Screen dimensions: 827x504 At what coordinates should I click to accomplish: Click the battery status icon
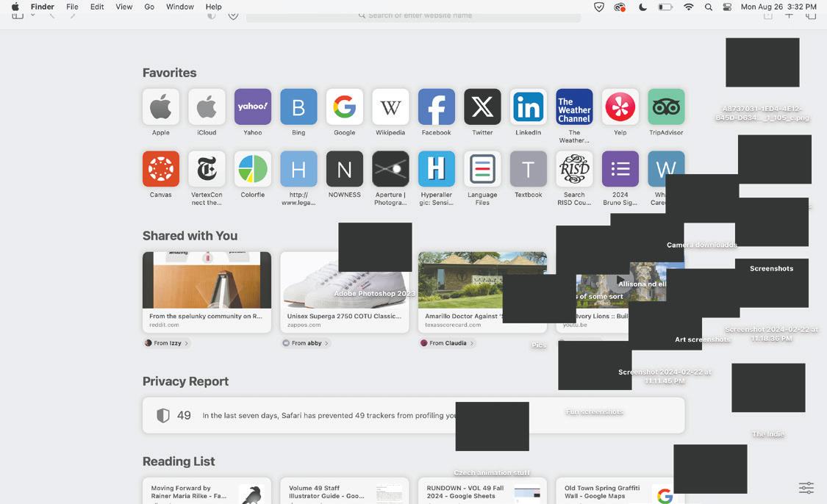pyautogui.click(x=665, y=7)
